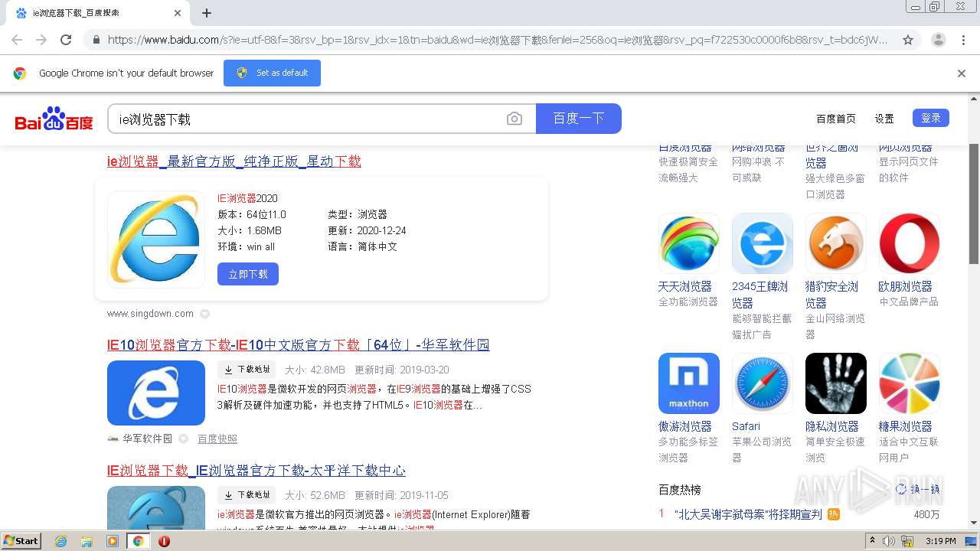Click the Set as default button

[272, 73]
